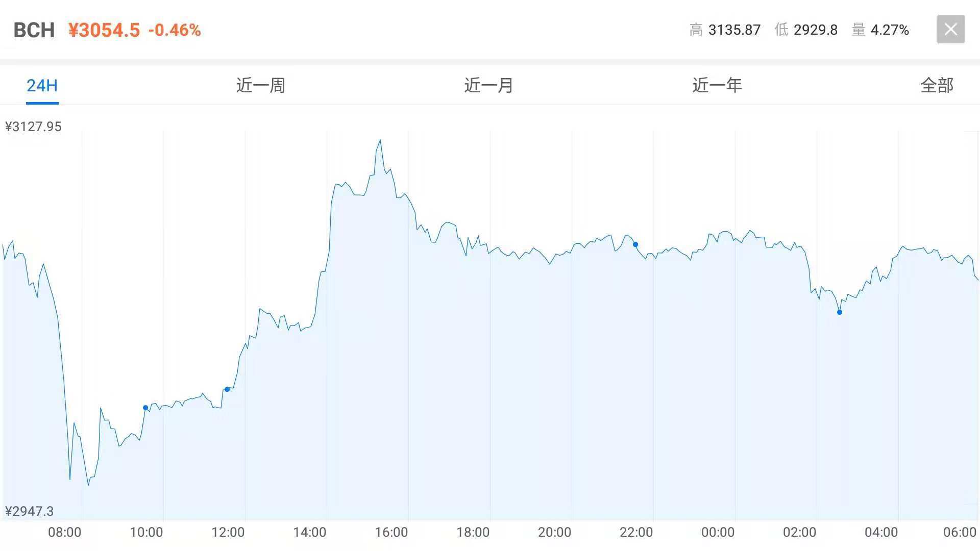This screenshot has width=980, height=551.
Task: Show the 近一年 chart tab
Action: [x=717, y=85]
